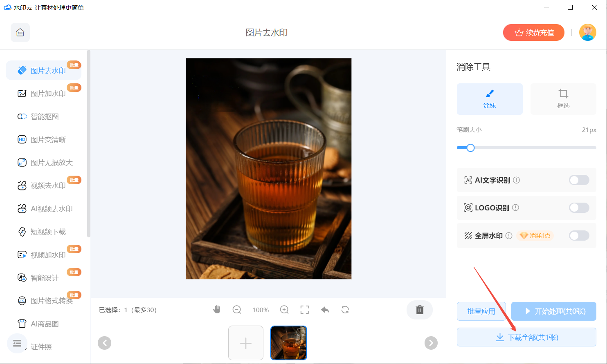Click the 续费充值 recharge button

(x=533, y=33)
